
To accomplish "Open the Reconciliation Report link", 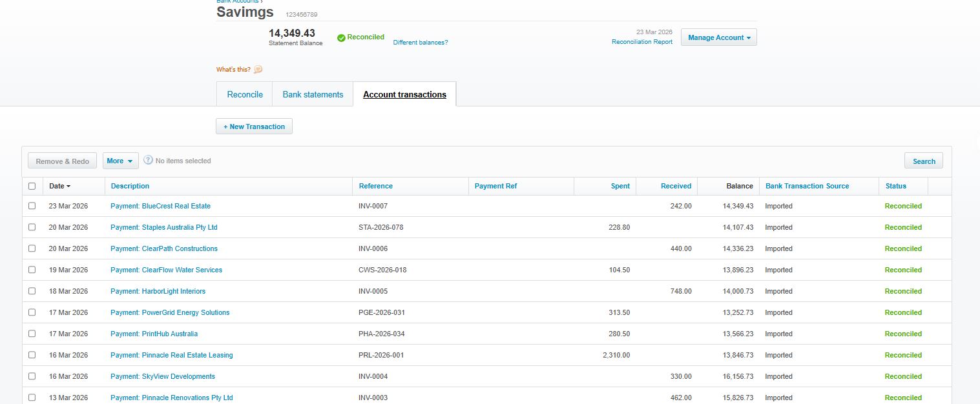I will point(642,42).
